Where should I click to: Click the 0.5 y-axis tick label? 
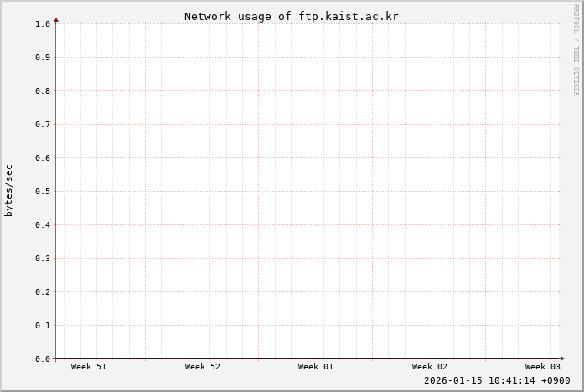pos(44,191)
